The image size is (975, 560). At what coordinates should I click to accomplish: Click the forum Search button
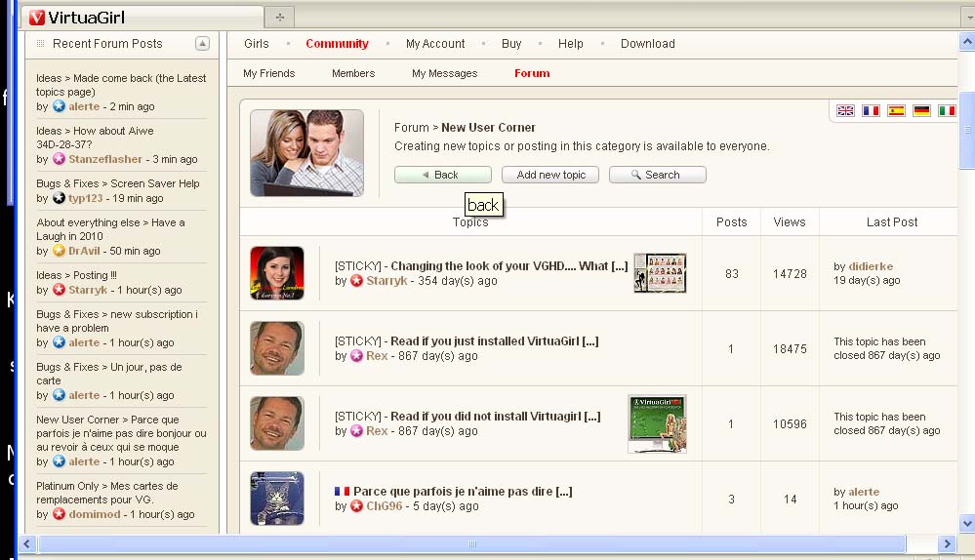pyautogui.click(x=657, y=175)
